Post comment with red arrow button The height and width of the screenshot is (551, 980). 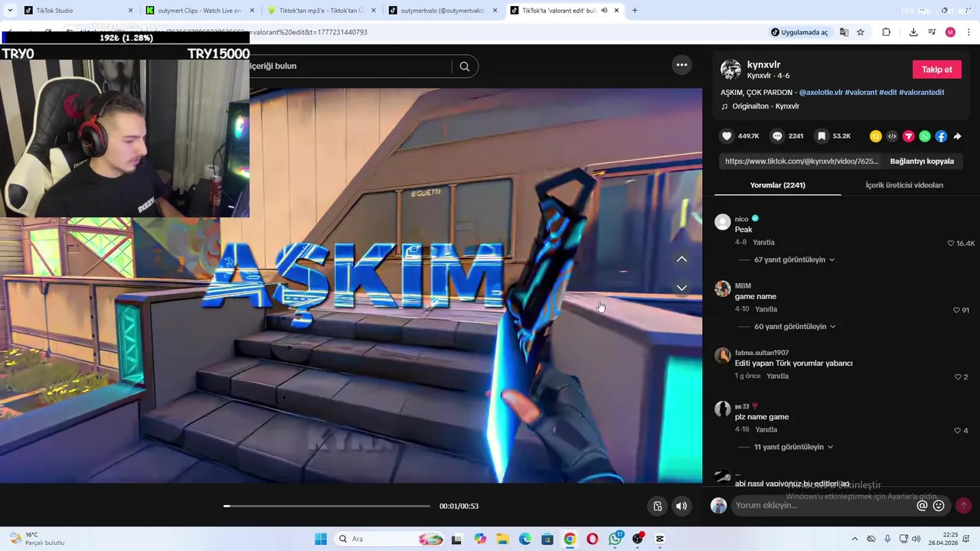[x=963, y=505]
